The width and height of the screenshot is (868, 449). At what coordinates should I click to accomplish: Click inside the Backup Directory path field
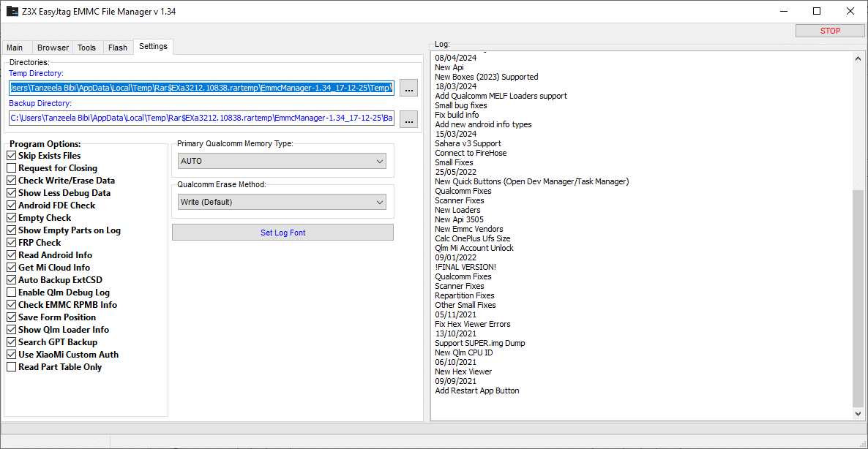pos(201,118)
